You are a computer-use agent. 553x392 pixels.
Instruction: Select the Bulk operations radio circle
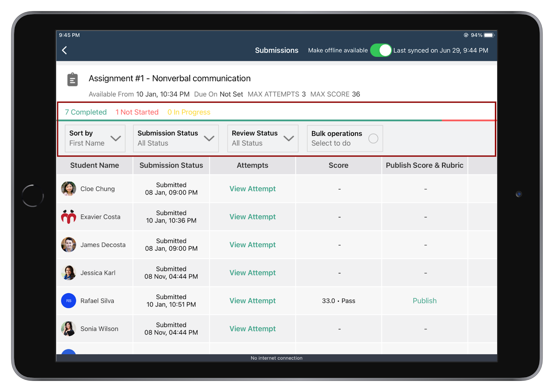[373, 139]
